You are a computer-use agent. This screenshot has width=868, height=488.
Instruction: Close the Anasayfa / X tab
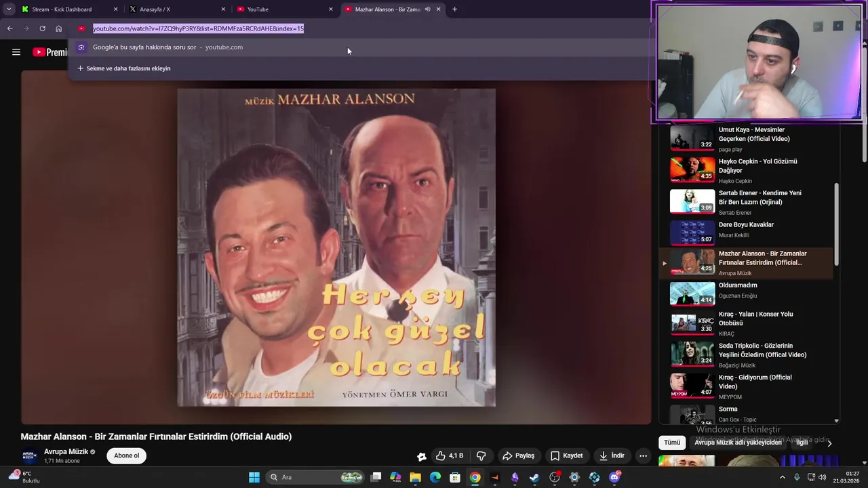point(223,9)
